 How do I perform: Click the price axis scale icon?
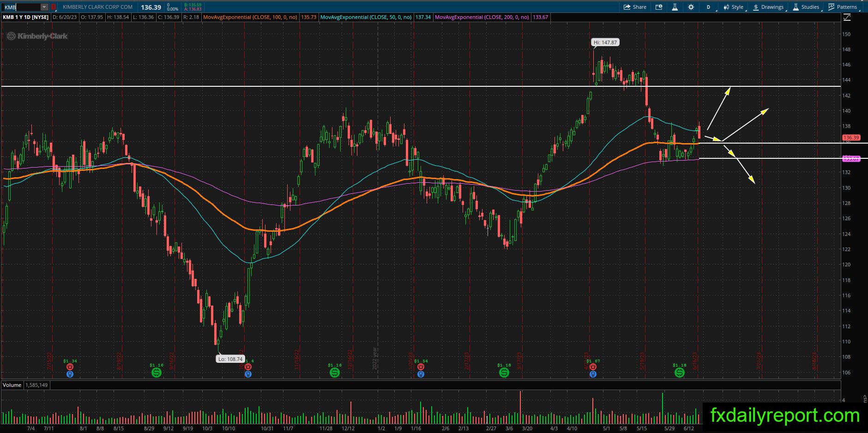tap(847, 17)
